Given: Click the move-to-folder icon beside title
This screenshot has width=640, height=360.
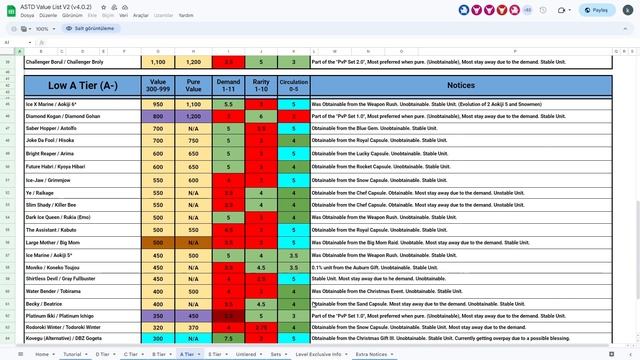Looking at the screenshot, I should (x=114, y=7).
